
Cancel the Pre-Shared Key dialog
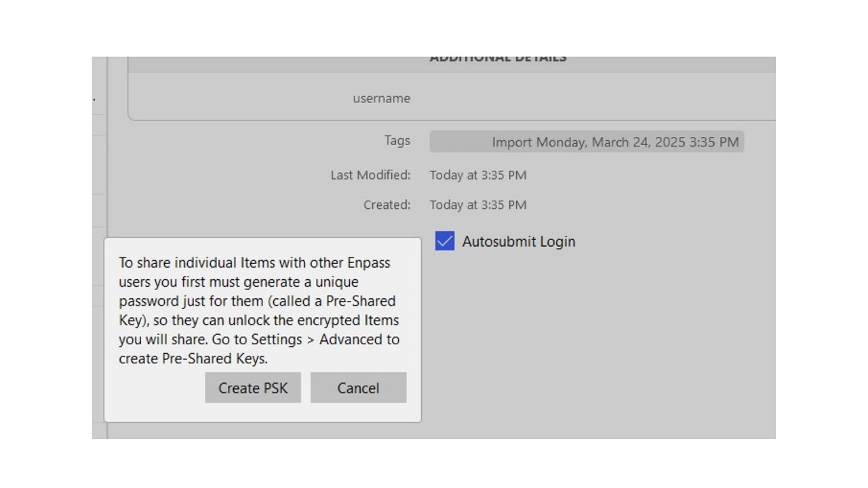click(x=358, y=388)
